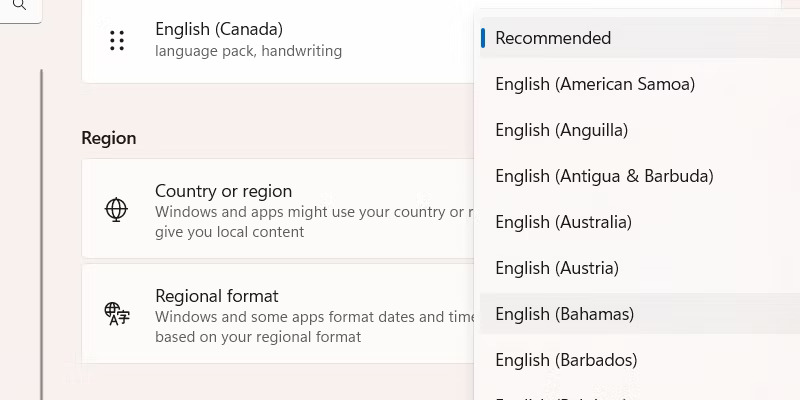Choose English (Barbados) option

tap(566, 360)
